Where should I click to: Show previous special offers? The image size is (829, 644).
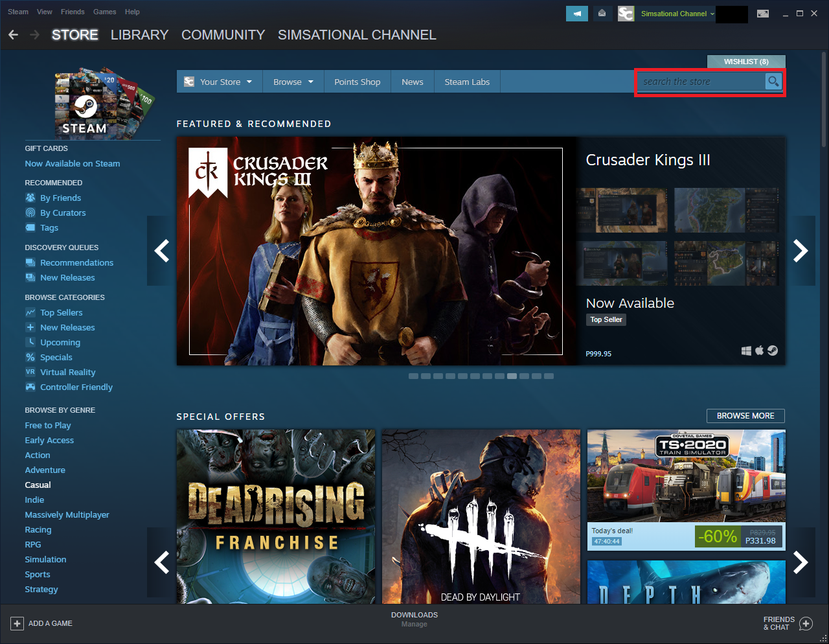point(161,562)
